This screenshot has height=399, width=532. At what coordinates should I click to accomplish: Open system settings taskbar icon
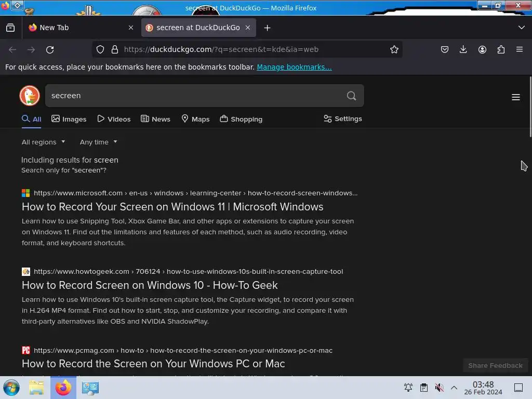coord(90,388)
